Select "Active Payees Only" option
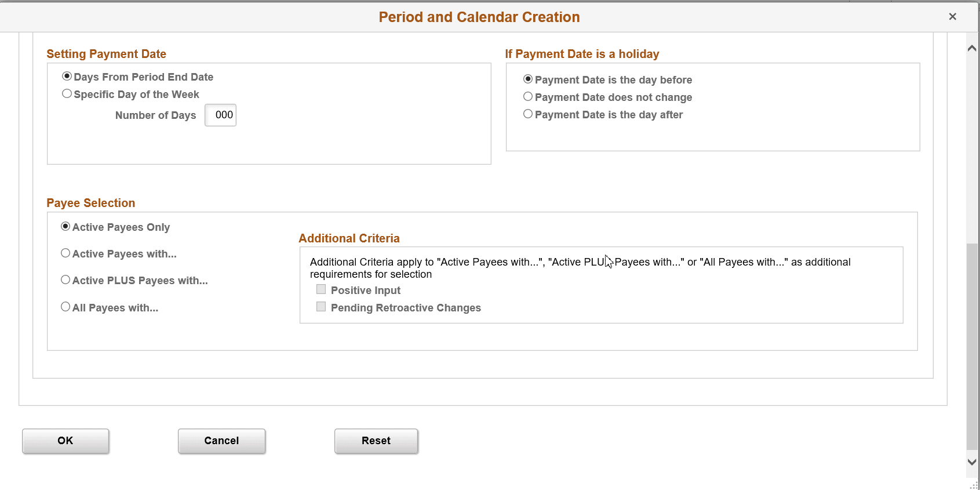The width and height of the screenshot is (980, 490). pos(65,226)
